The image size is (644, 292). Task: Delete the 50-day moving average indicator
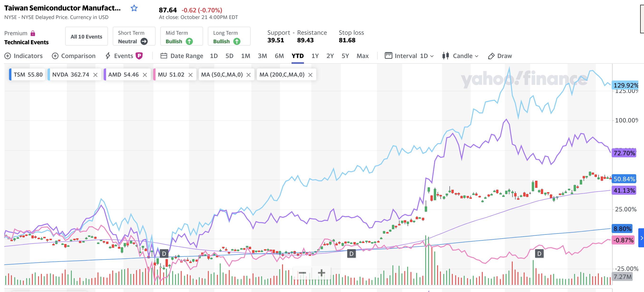tap(249, 75)
